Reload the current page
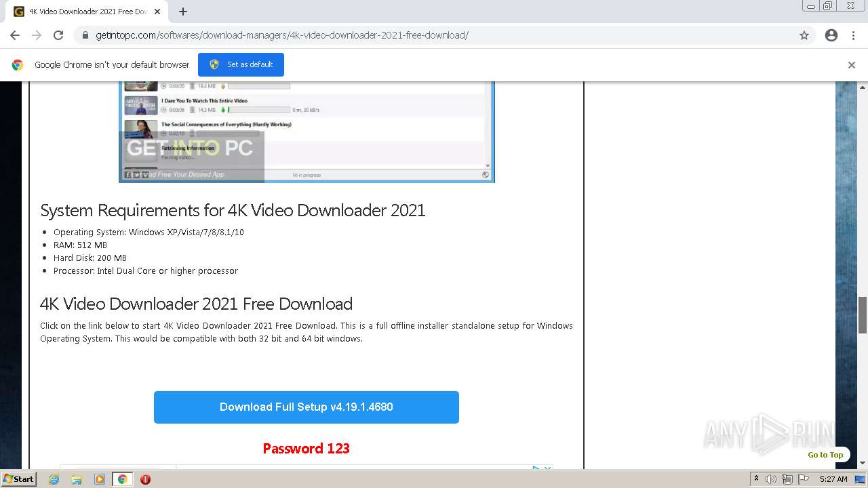Viewport: 868px width, 488px height. (58, 35)
